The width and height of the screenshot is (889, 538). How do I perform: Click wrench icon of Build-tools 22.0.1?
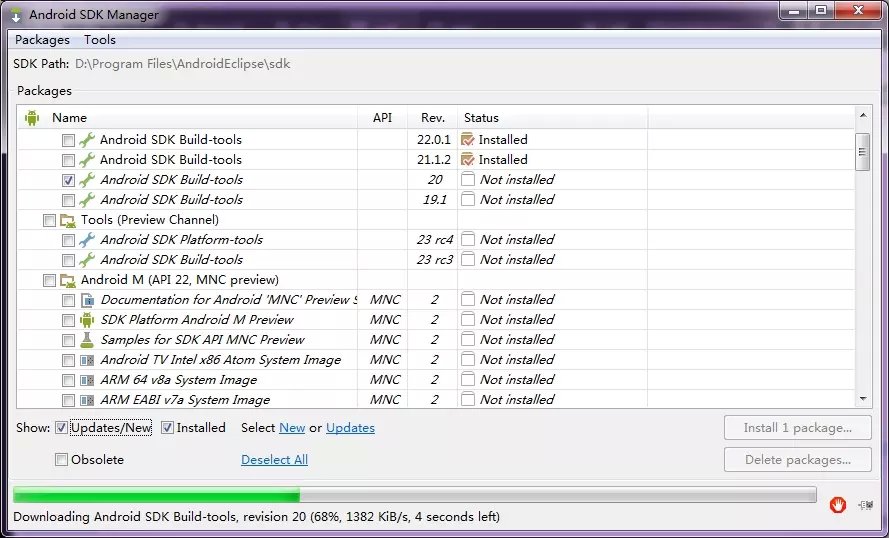point(87,139)
